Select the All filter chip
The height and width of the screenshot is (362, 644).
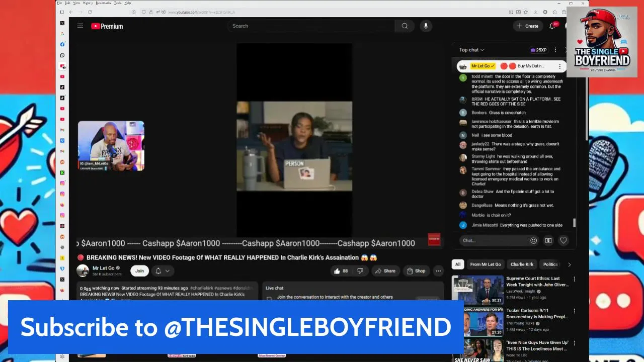[x=458, y=264]
